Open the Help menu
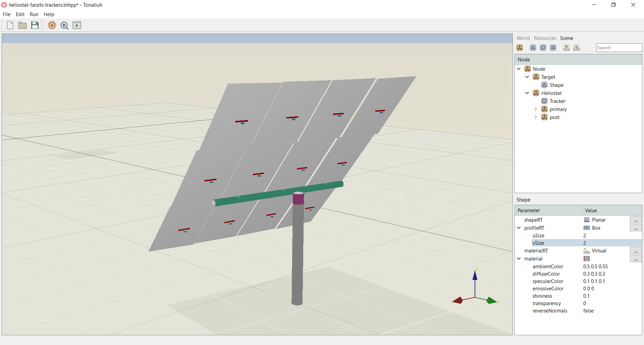This screenshot has height=345, width=644. point(49,14)
